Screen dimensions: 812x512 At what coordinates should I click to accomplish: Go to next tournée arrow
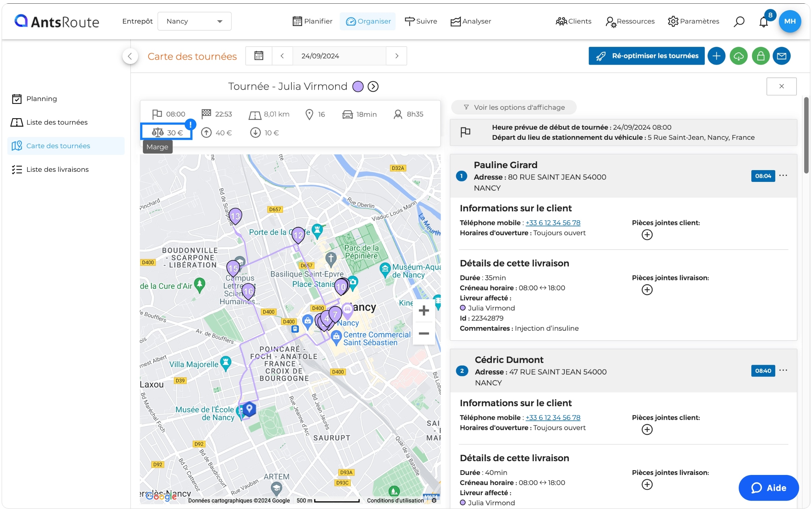point(373,87)
